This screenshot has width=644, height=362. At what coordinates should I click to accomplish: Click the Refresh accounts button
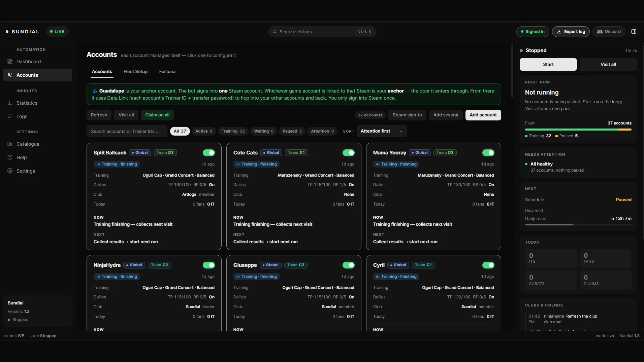click(99, 115)
